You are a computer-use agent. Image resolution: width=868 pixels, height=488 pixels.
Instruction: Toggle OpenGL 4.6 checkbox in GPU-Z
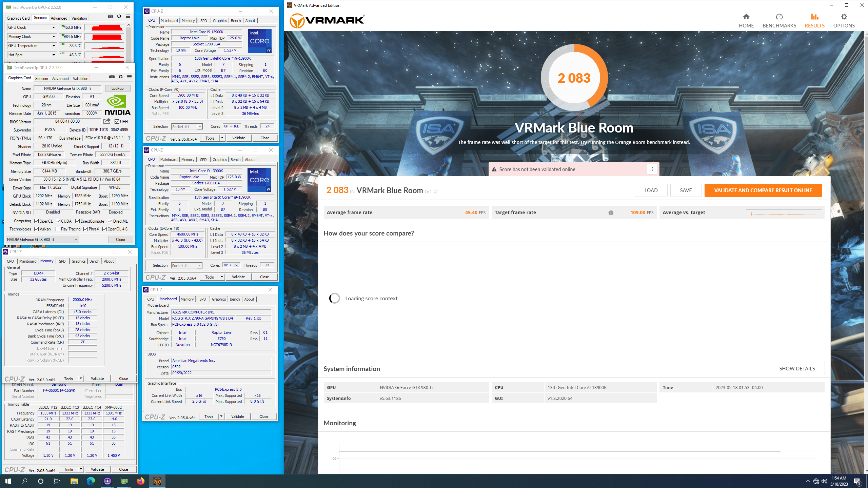(104, 229)
